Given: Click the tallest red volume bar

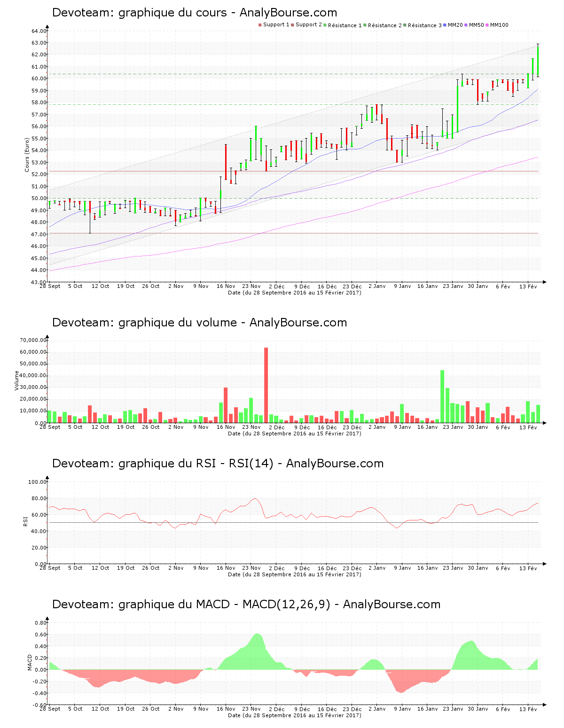Looking at the screenshot, I should 266,385.
